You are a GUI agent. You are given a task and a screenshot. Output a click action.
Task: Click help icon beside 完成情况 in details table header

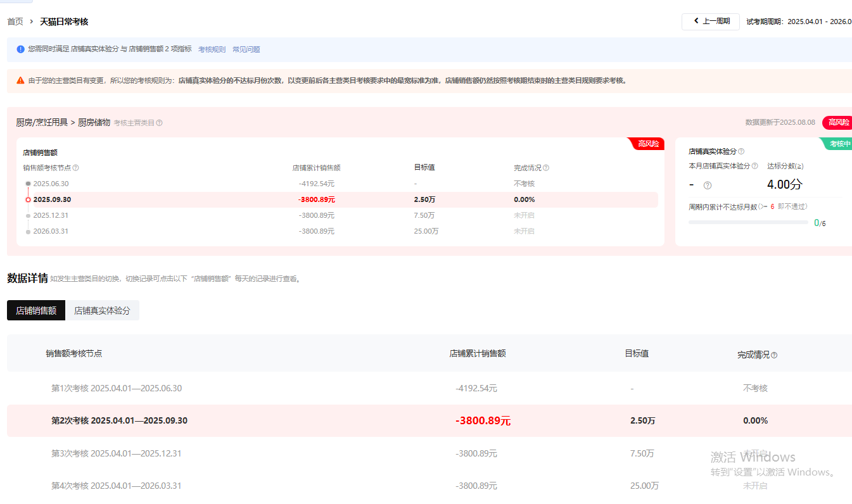point(774,355)
